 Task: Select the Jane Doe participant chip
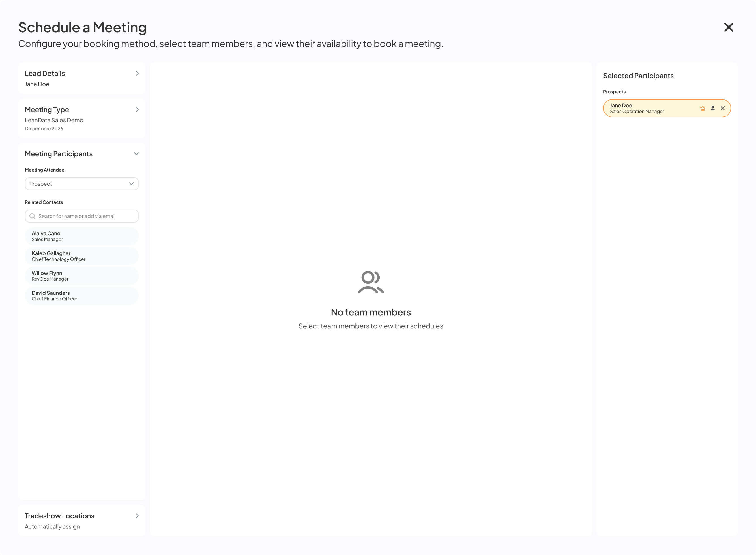[667, 108]
